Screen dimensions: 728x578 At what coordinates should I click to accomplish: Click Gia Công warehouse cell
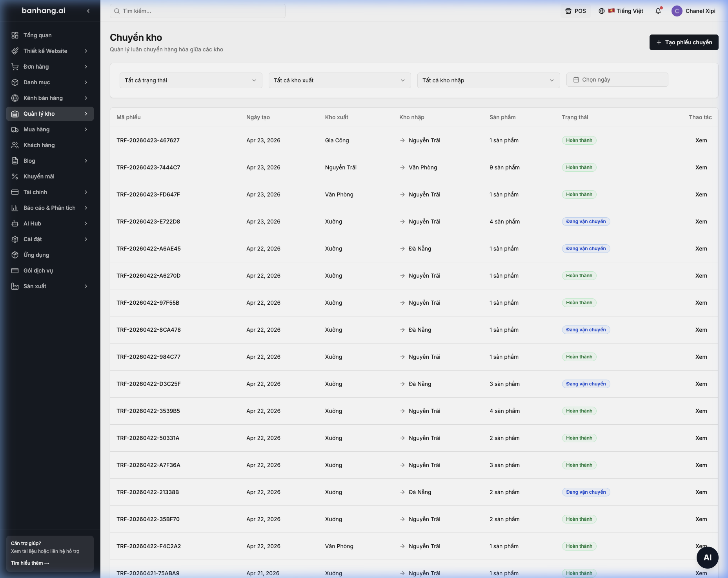tap(337, 140)
